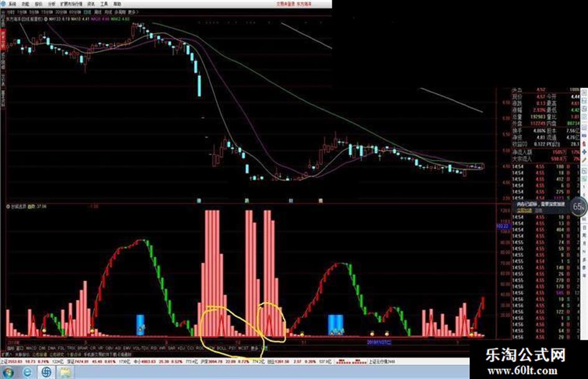
Task: Select the KDJ indicator tab
Action: pos(180,349)
